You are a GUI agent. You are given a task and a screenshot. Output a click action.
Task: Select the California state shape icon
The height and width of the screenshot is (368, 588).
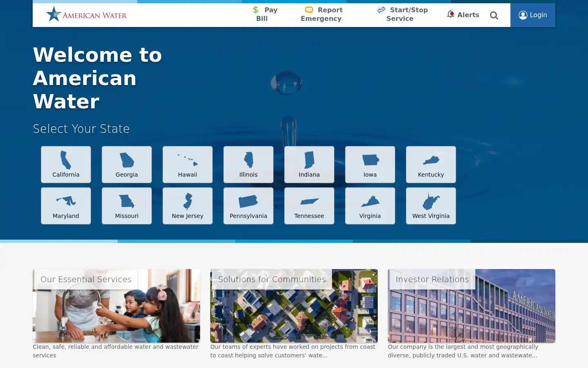click(x=66, y=160)
